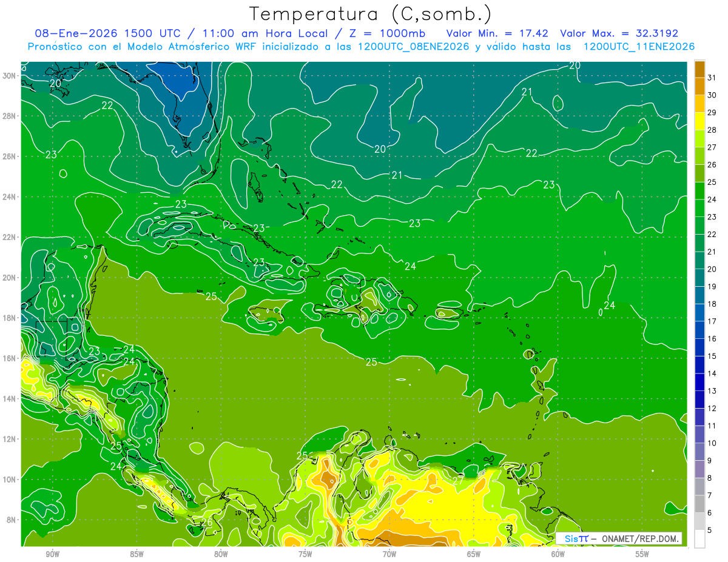Click the ONAMET/REP.DOM. credit label

[639, 538]
